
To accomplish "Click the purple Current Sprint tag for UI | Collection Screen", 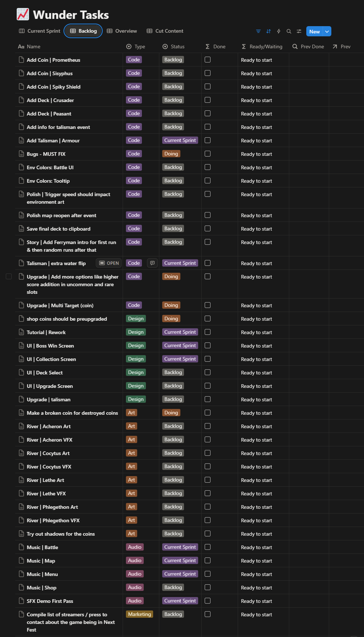I will click(x=180, y=359).
